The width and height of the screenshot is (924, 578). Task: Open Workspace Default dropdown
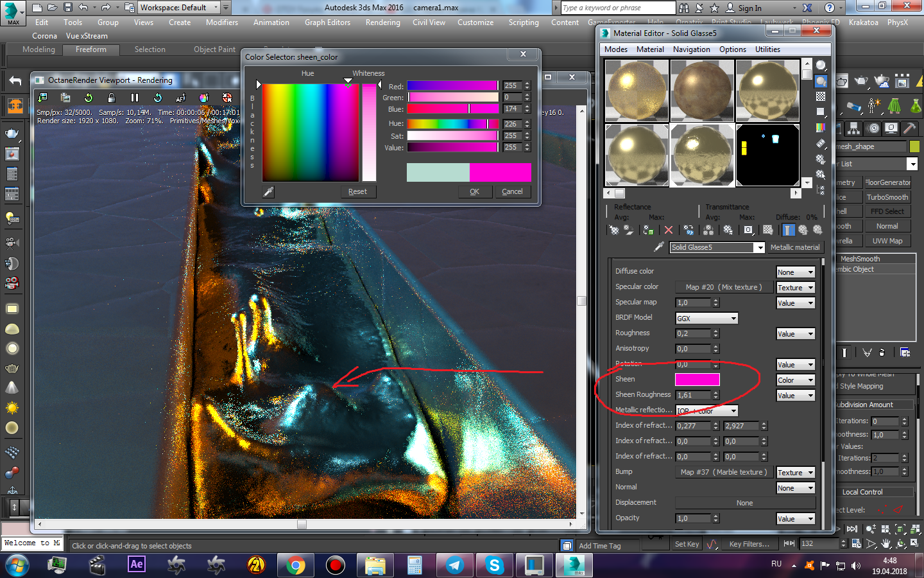[179, 8]
